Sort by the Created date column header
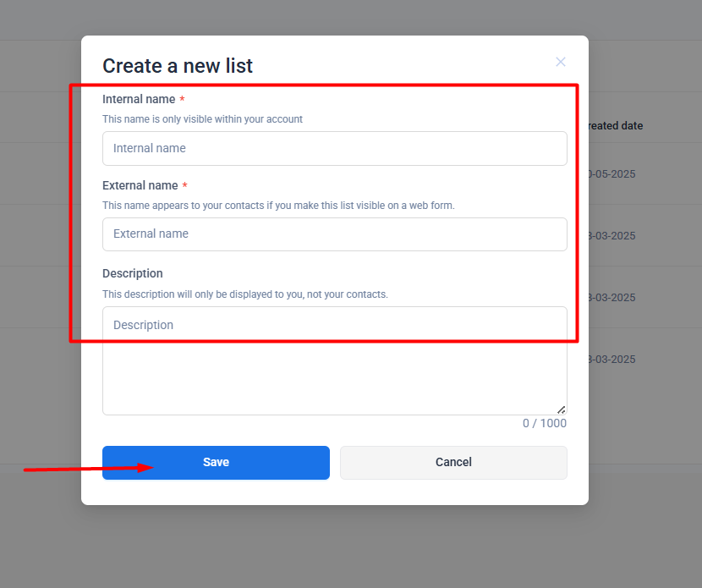 tap(615, 126)
